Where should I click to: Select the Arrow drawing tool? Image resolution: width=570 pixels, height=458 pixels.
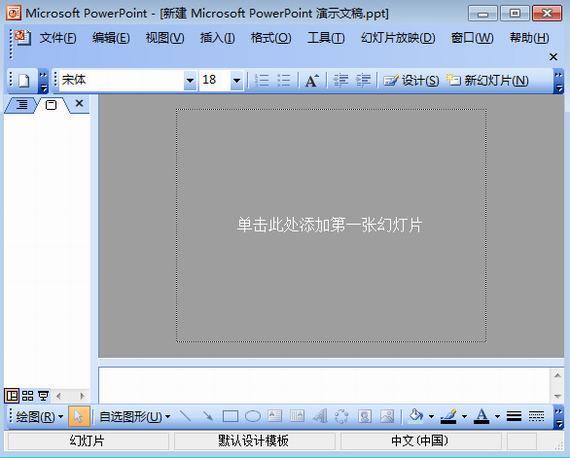[208, 416]
